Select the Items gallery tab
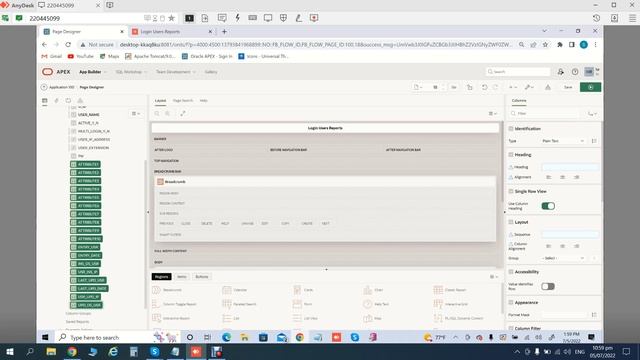 coord(182,277)
